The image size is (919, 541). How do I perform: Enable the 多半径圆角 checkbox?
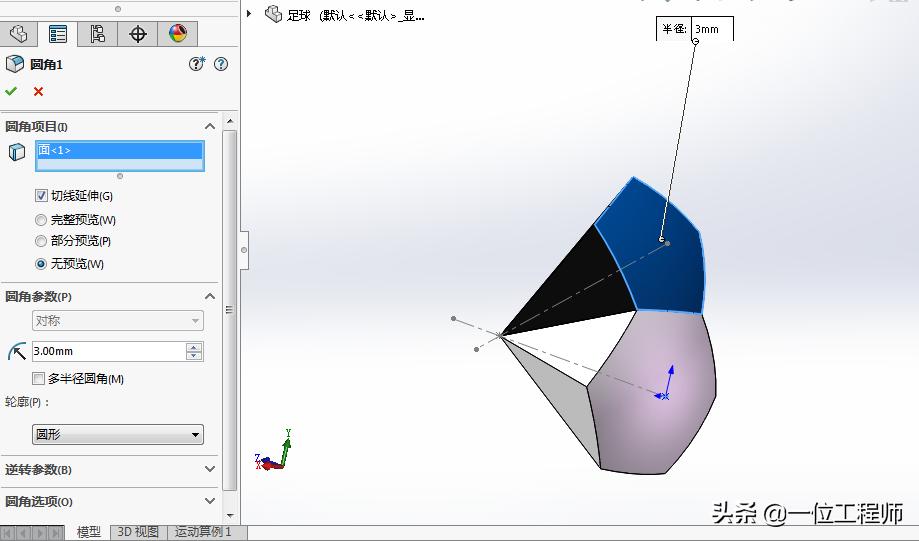(39, 379)
